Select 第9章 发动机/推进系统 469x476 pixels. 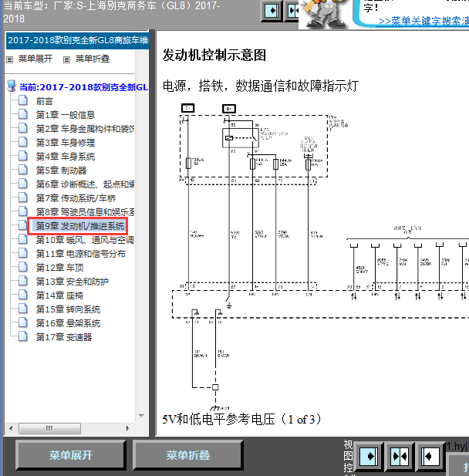[80, 226]
